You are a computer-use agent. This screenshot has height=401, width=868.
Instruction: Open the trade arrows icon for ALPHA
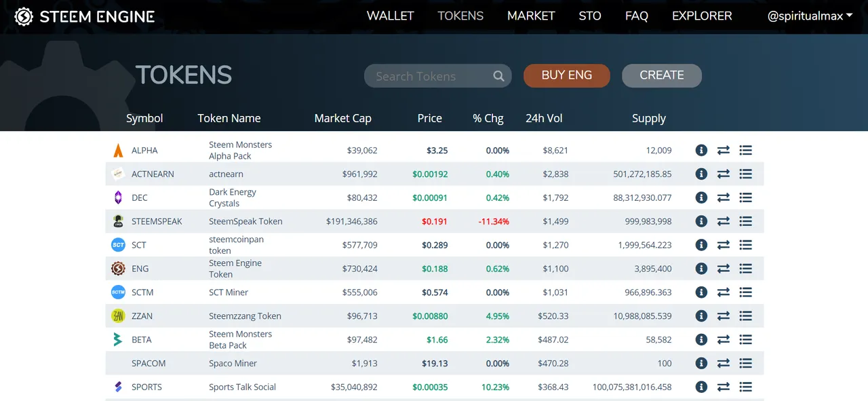pyautogui.click(x=724, y=151)
